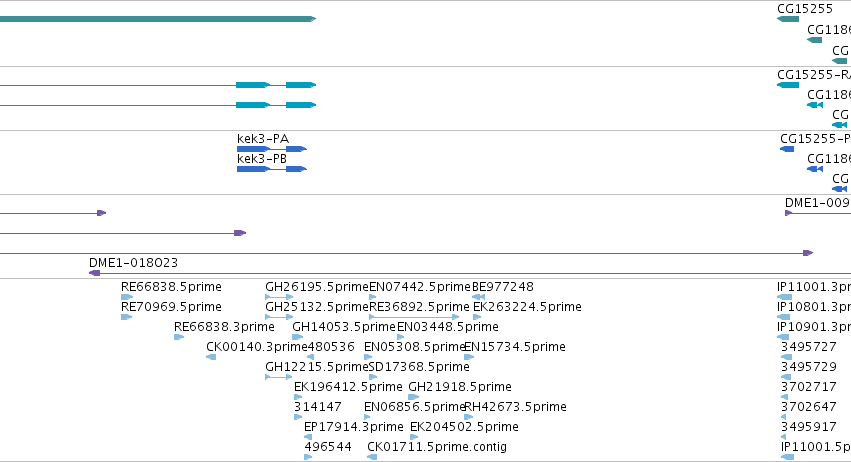
Task: Select the kek3-PB transcript glyph
Action: click(x=272, y=169)
